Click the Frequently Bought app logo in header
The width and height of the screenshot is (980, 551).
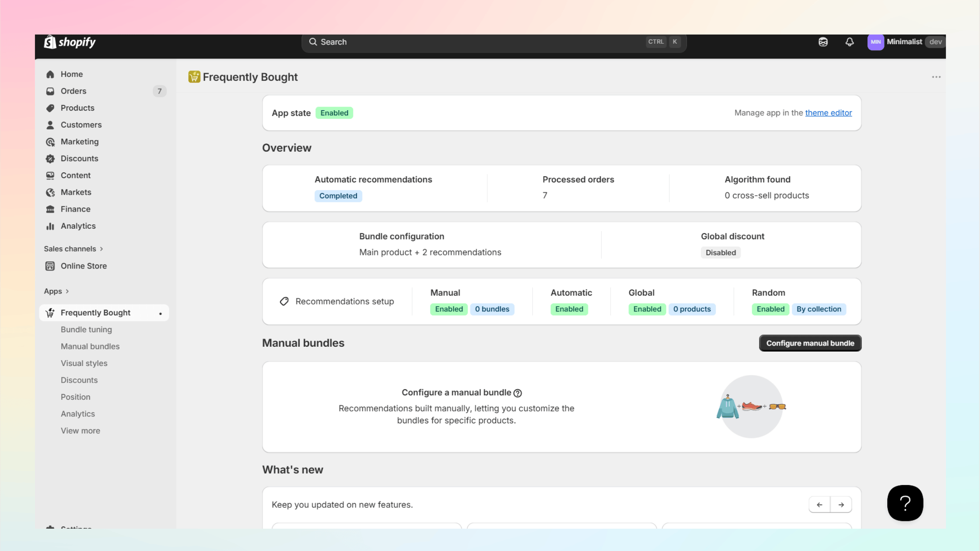pyautogui.click(x=194, y=77)
